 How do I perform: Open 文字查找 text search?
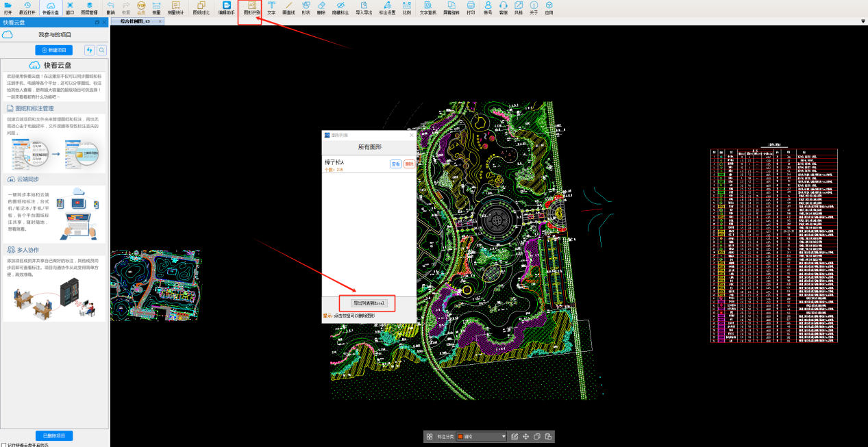click(428, 8)
